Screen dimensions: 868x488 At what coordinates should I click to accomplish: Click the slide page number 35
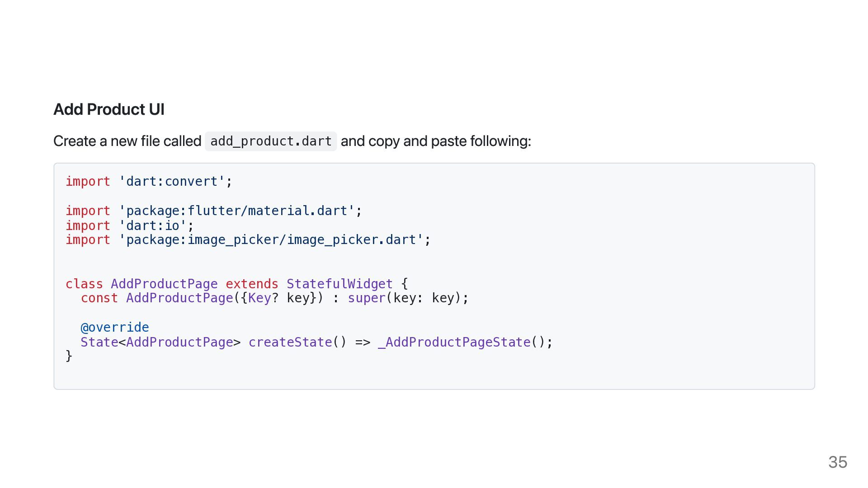[x=838, y=462]
